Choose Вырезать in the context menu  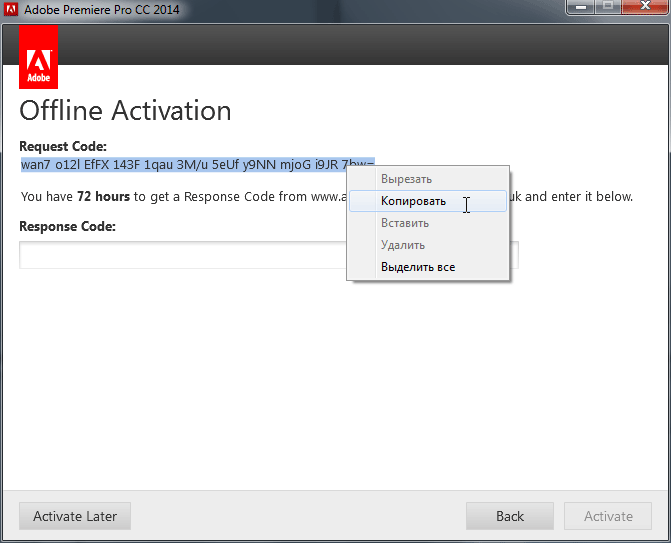tap(428, 179)
